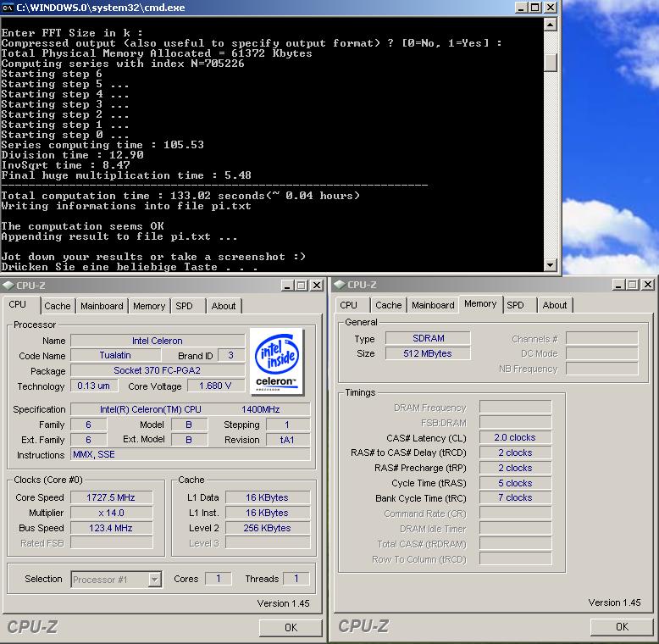Click the left CPU-Z window title icon
659x644 pixels.
[8, 286]
